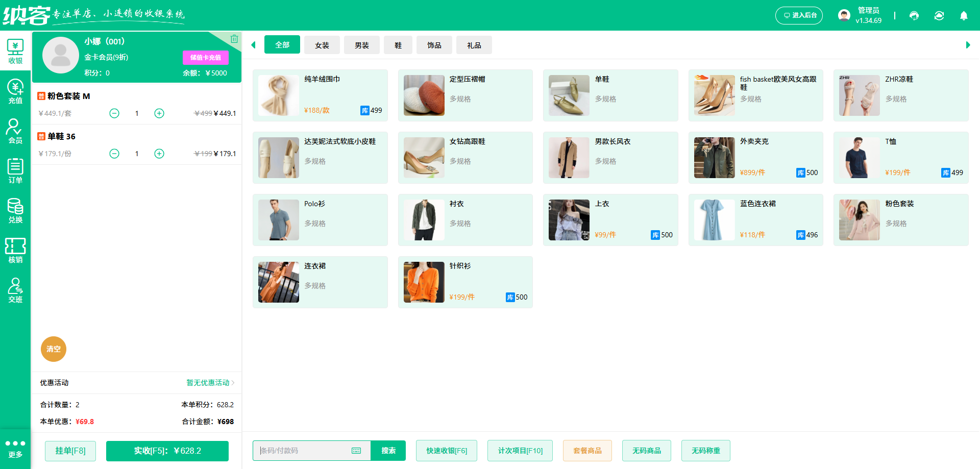
Task: Select the 男款长风衣 product card
Action: (x=610, y=158)
